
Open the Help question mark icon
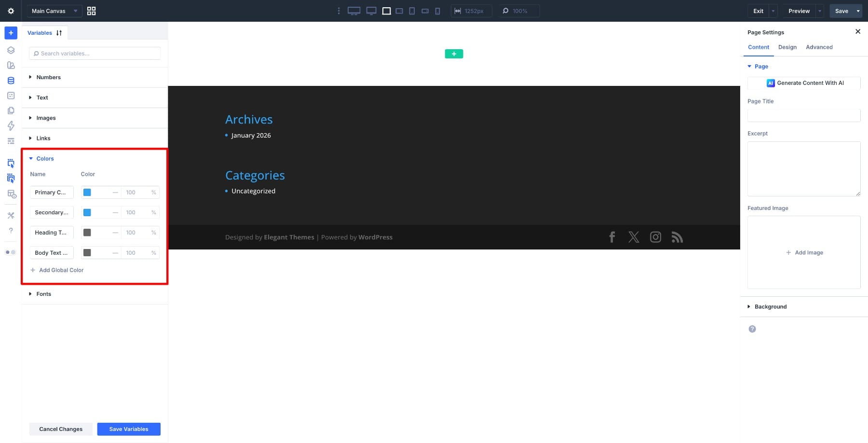click(x=11, y=230)
